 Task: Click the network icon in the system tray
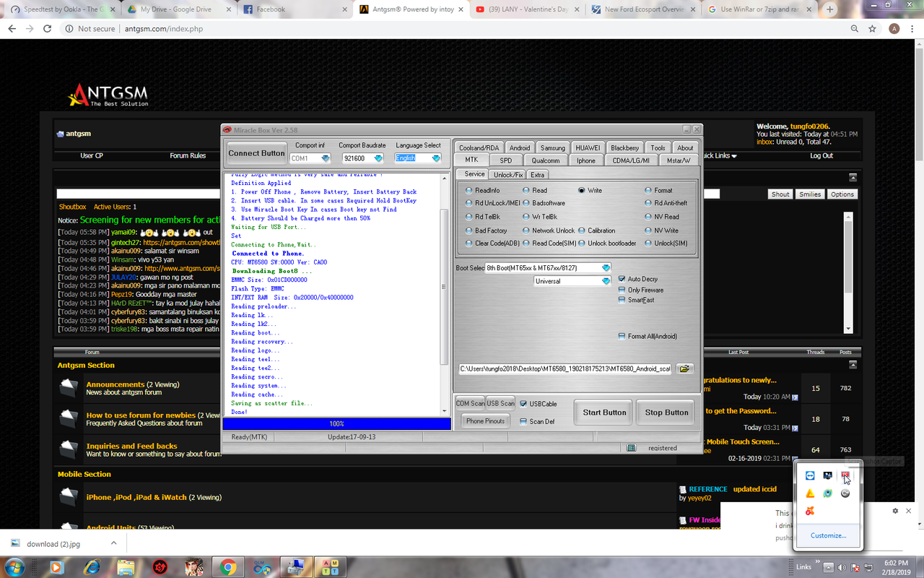click(x=868, y=567)
